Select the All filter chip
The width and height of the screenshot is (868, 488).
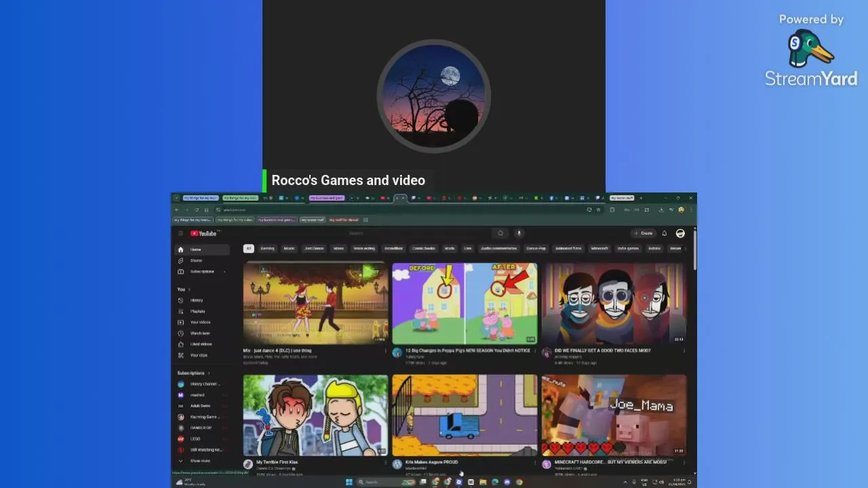[249, 249]
